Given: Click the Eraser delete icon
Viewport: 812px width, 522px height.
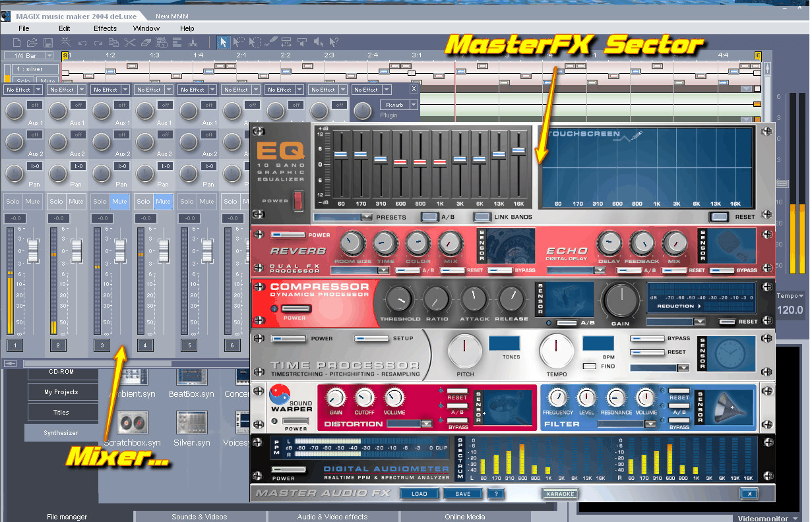Looking at the screenshot, I should (x=146, y=43).
